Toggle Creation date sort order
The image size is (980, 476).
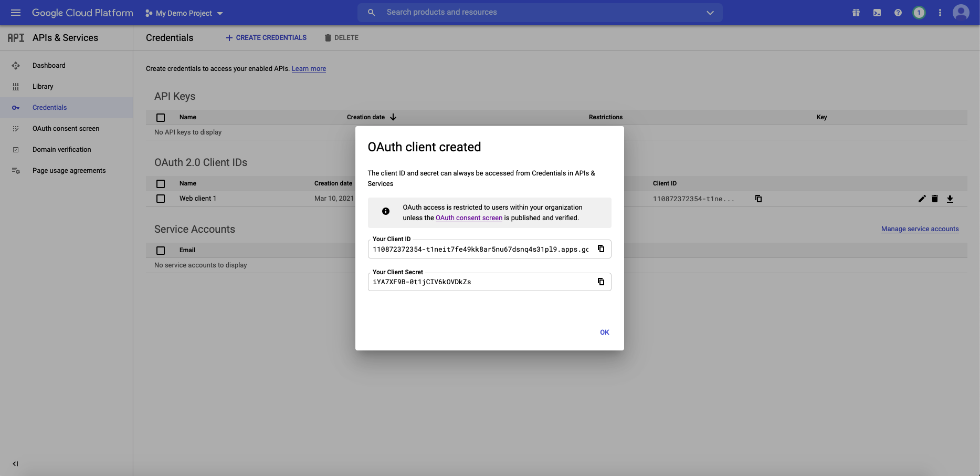tap(394, 117)
